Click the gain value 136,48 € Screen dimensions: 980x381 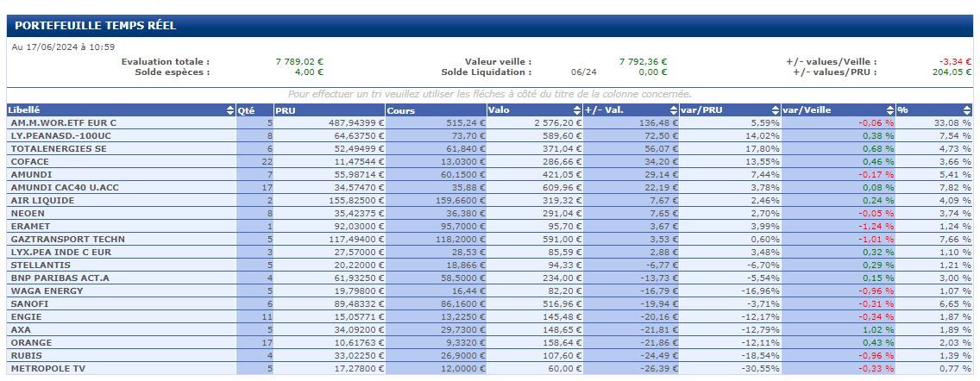pos(658,123)
